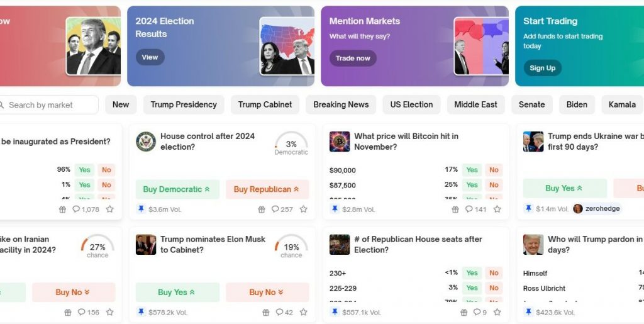Click the 19% chance gauge on Elon Musk market
The height and width of the screenshot is (324, 644).
pyautogui.click(x=291, y=247)
